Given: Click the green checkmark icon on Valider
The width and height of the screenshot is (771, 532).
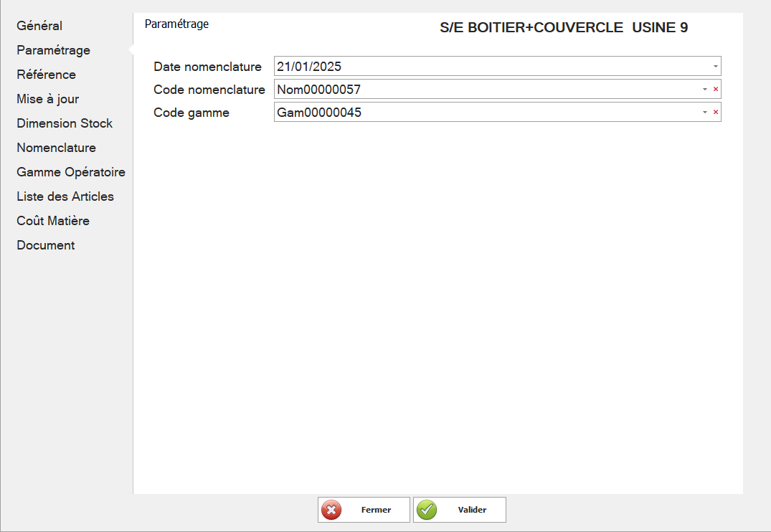Looking at the screenshot, I should [427, 510].
